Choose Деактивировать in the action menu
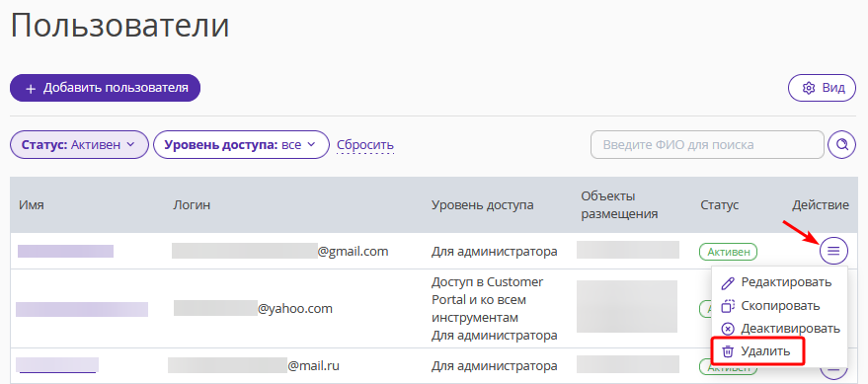The image size is (868, 384). [x=790, y=329]
